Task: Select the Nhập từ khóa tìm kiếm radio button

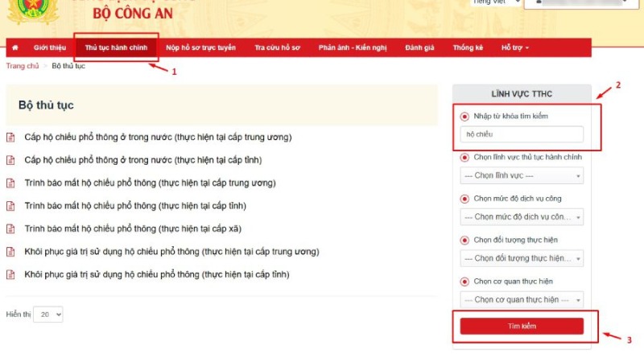Action: (464, 117)
